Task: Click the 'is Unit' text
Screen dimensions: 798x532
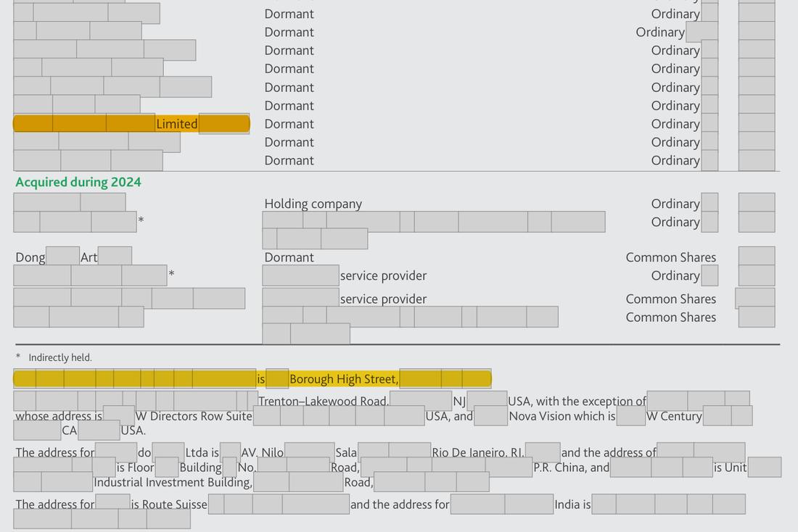Action: point(730,467)
